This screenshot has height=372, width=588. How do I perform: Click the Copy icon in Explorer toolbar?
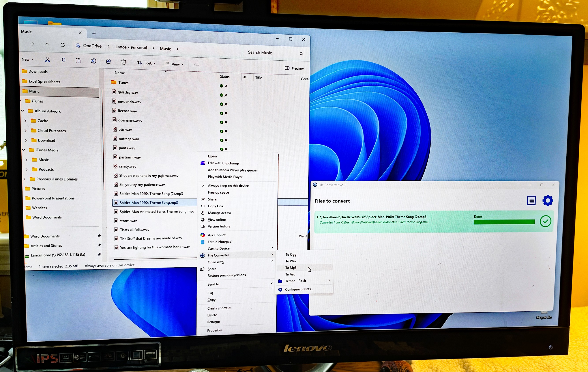[63, 60]
